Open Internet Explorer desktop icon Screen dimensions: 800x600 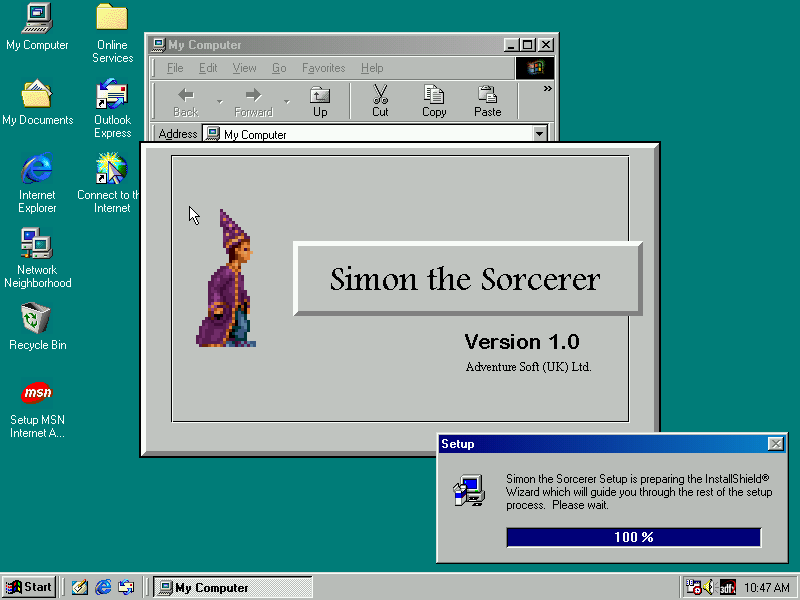pos(37,169)
